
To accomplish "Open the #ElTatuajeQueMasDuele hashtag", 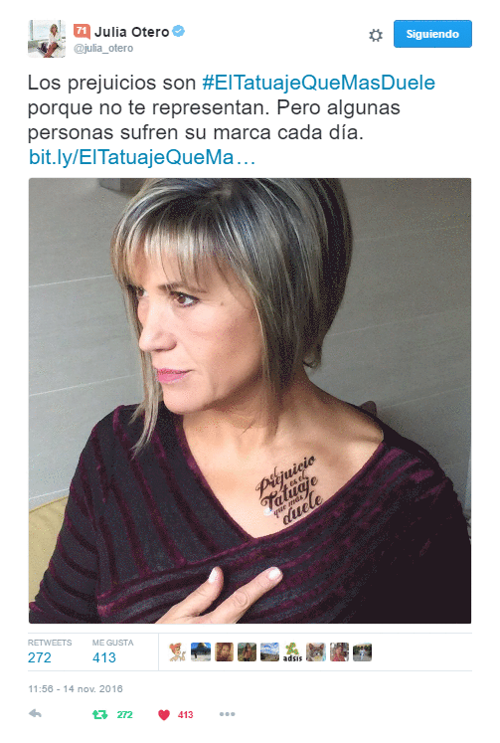I will coord(318,82).
